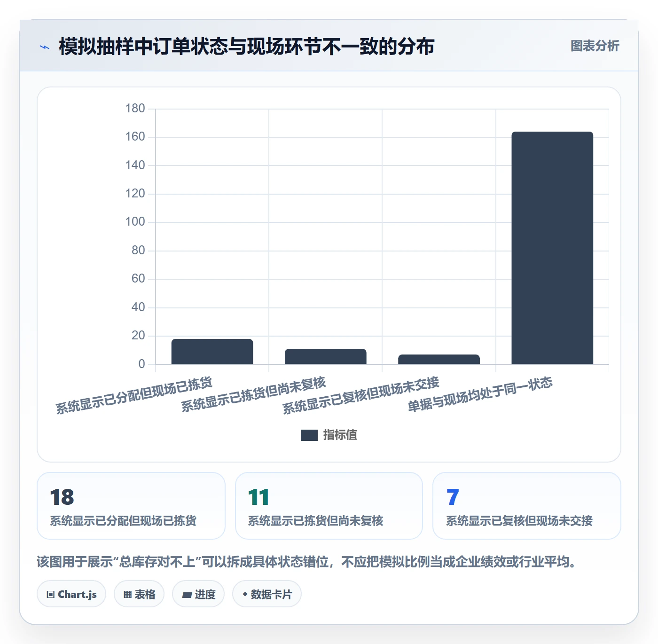The width and height of the screenshot is (658, 644).
Task: Click the note text starting 该图用于展示
Action: coord(308,562)
